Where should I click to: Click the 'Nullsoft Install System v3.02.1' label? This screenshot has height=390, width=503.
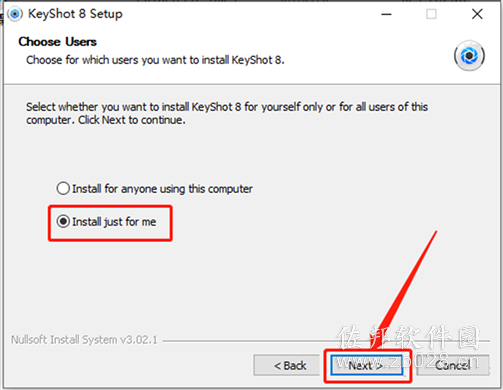pos(84,340)
